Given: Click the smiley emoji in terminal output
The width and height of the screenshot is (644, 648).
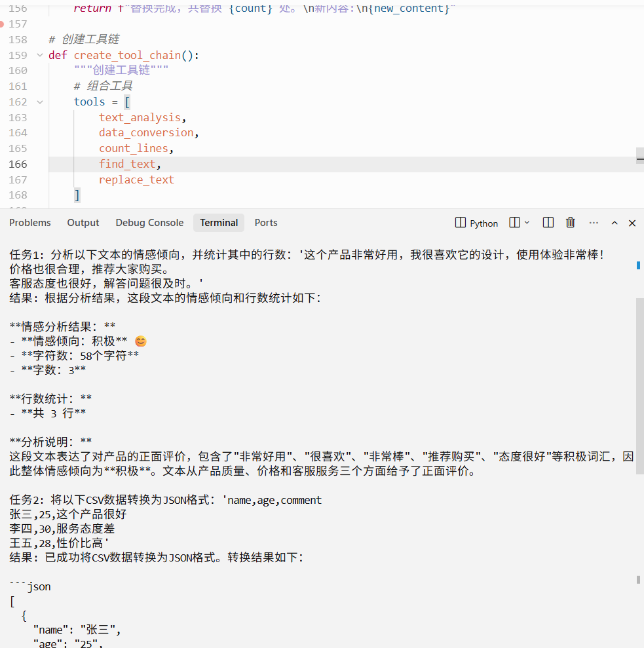Looking at the screenshot, I should 141,341.
